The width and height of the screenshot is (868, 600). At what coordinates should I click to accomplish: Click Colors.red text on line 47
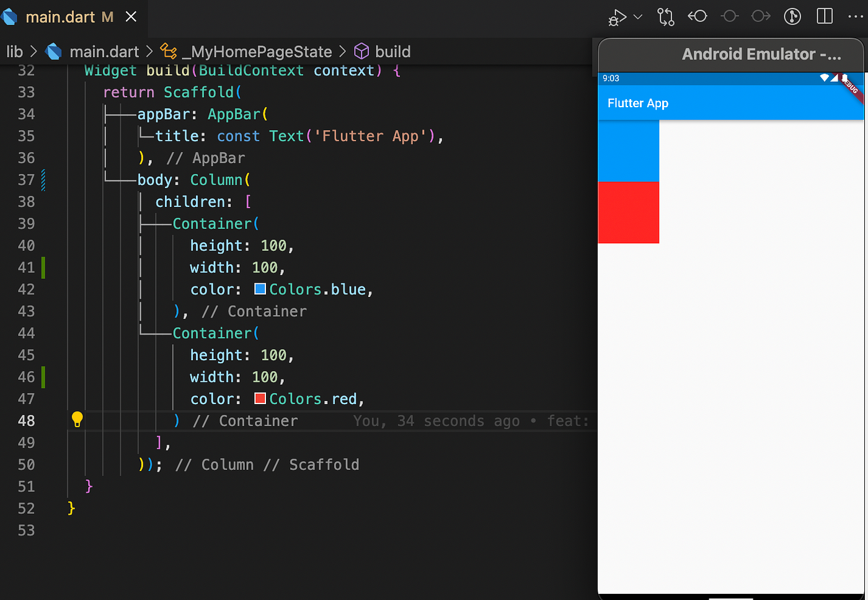point(313,399)
